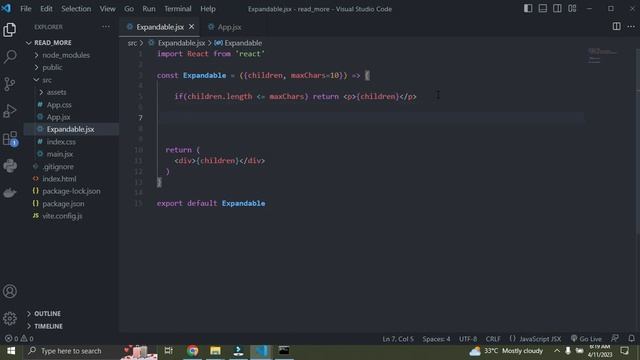Image resolution: width=640 pixels, height=360 pixels.
Task: Change end of line sequence CRLF
Action: point(493,339)
